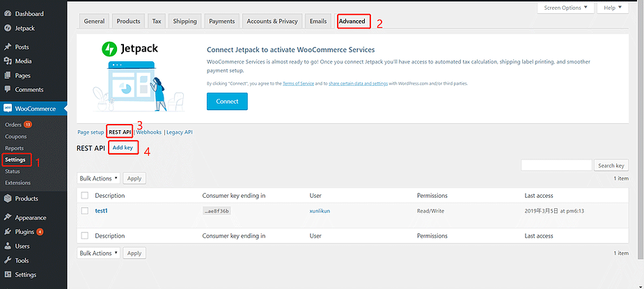644x289 pixels.
Task: Click the Description column header
Action: [x=110, y=195]
